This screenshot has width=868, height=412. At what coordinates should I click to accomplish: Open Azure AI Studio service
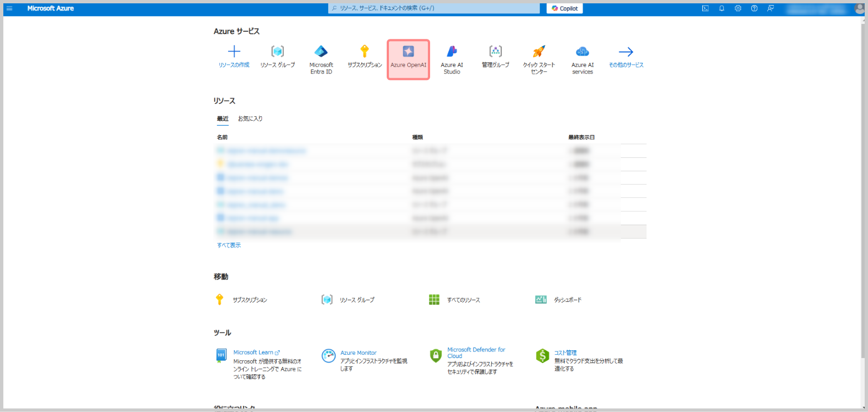[x=452, y=60]
